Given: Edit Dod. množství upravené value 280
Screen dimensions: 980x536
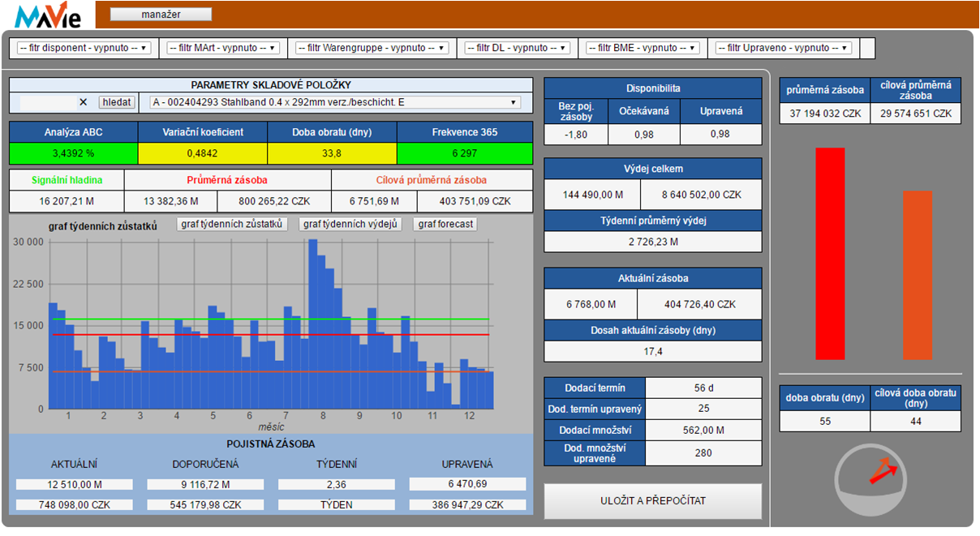Looking at the screenshot, I should [704, 453].
